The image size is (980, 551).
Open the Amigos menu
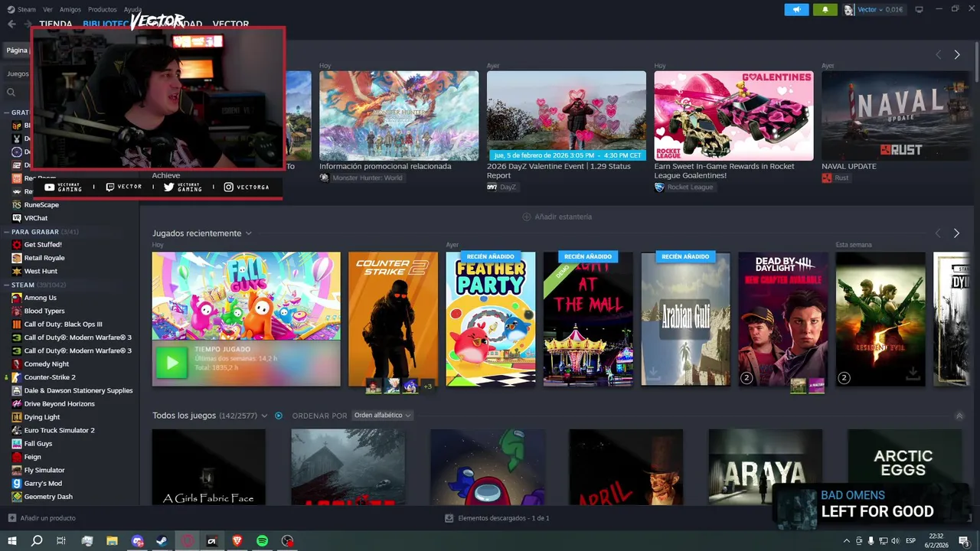pyautogui.click(x=70, y=9)
